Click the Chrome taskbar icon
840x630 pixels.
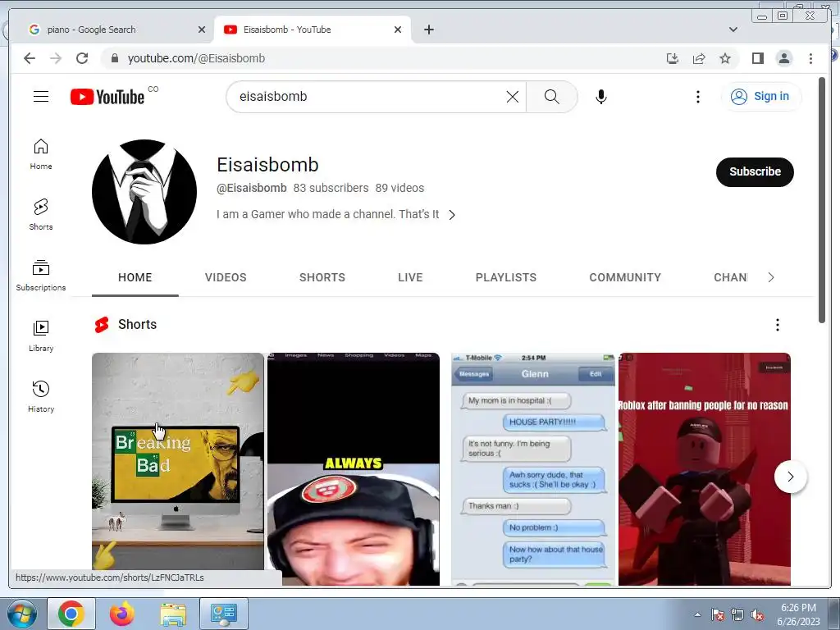(71, 614)
